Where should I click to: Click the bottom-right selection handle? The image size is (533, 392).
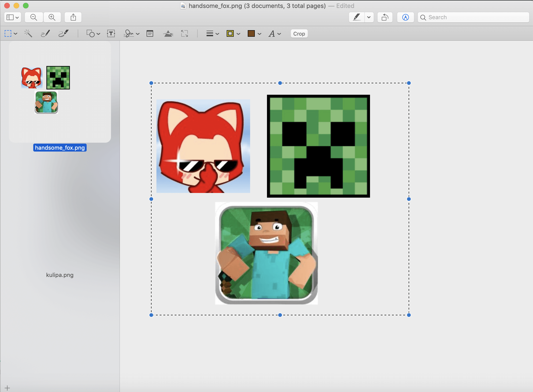pos(409,315)
